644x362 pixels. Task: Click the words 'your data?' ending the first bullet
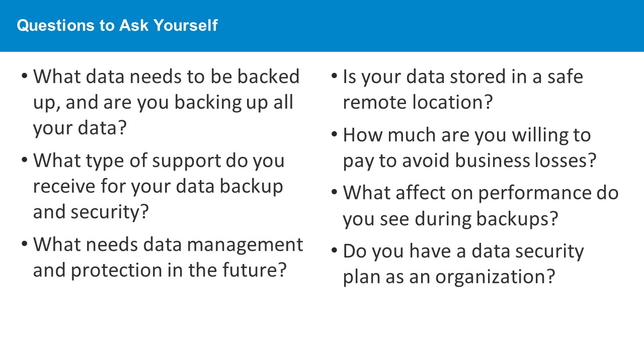tap(79, 128)
